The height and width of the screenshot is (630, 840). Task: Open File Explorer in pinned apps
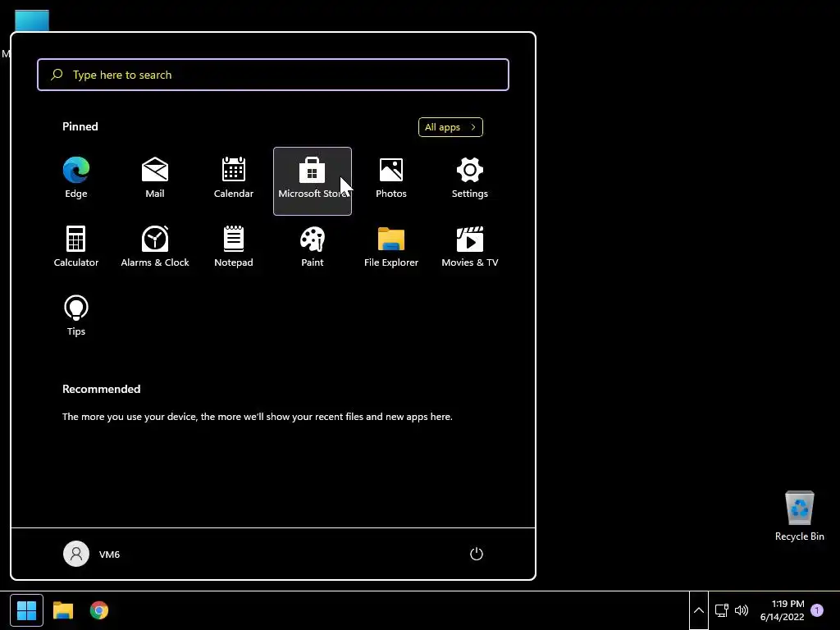pyautogui.click(x=391, y=249)
